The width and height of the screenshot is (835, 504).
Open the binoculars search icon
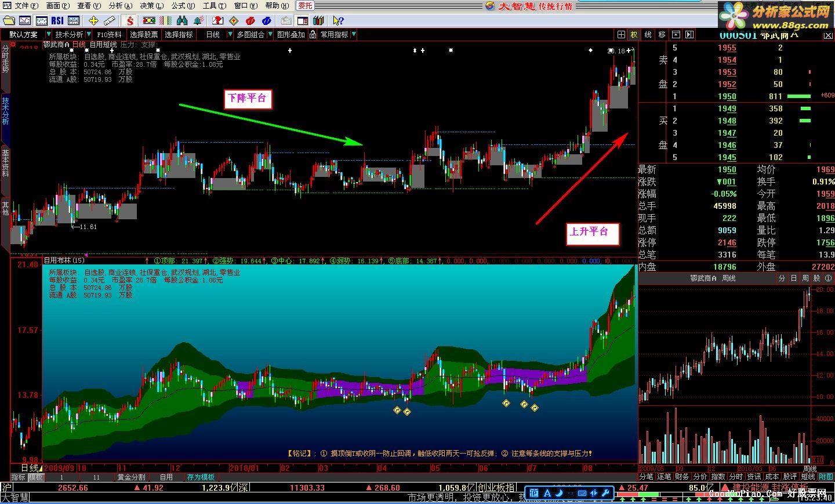[x=181, y=21]
